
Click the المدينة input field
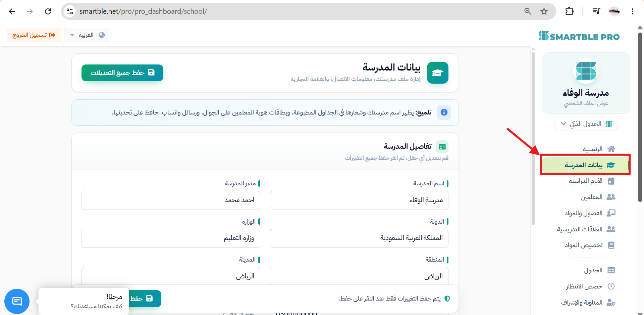(171, 276)
